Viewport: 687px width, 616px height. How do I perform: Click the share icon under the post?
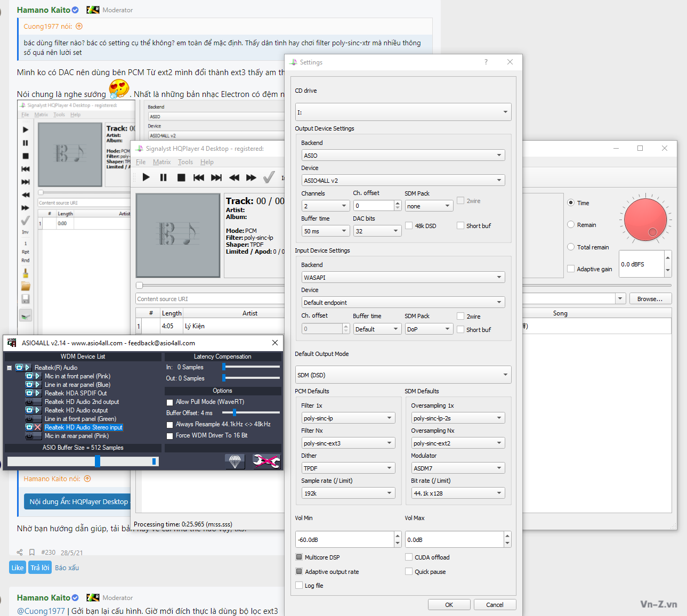(x=20, y=553)
